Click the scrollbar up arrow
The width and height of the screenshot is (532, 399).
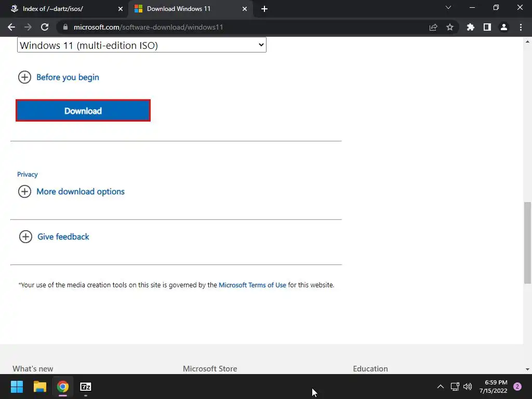coord(527,42)
